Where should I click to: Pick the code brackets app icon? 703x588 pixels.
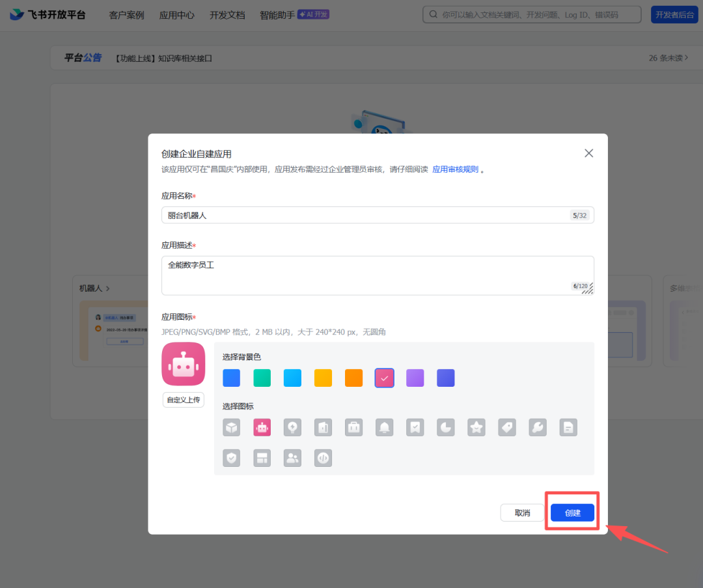click(324, 458)
